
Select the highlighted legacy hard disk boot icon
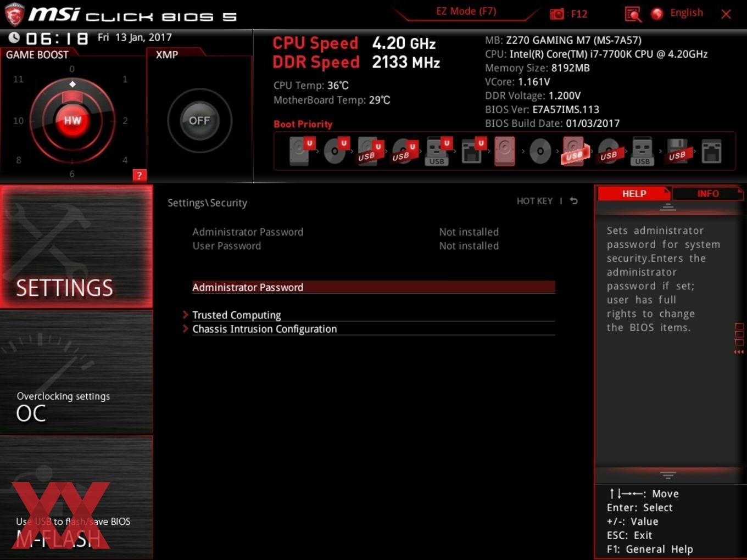coord(505,151)
